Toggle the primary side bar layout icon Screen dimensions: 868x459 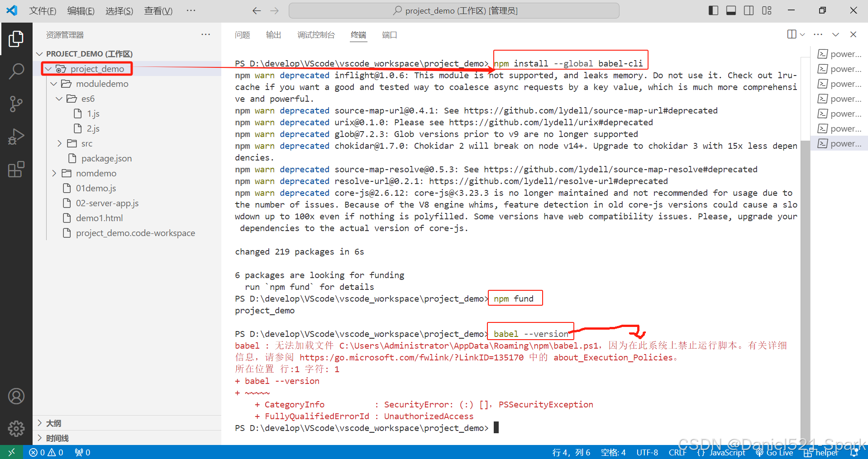(713, 10)
